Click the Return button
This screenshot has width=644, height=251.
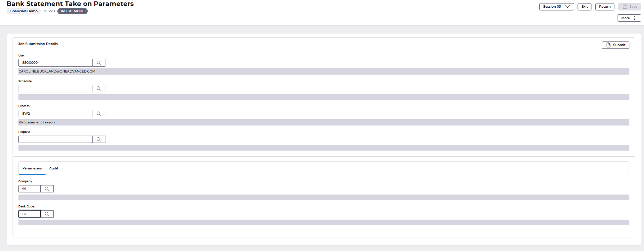tap(605, 7)
